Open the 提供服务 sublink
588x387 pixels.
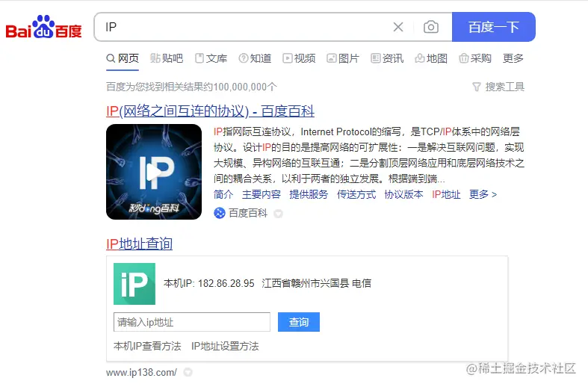click(x=309, y=194)
